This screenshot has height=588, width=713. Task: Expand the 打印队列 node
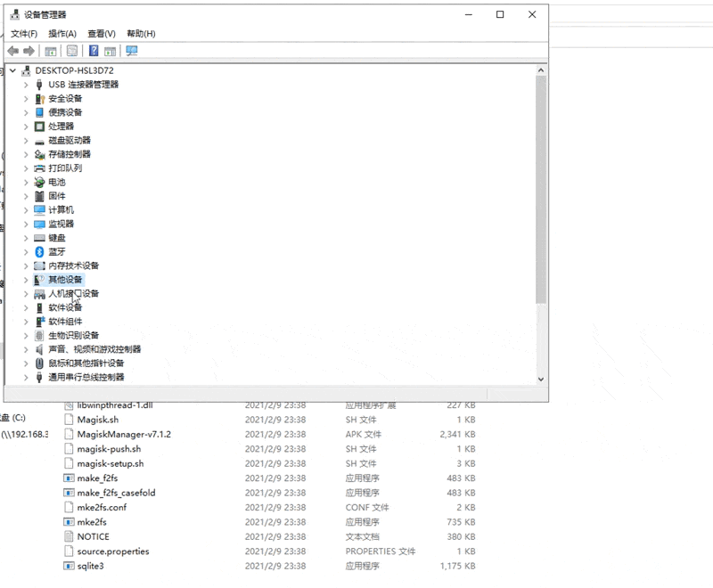(26, 168)
